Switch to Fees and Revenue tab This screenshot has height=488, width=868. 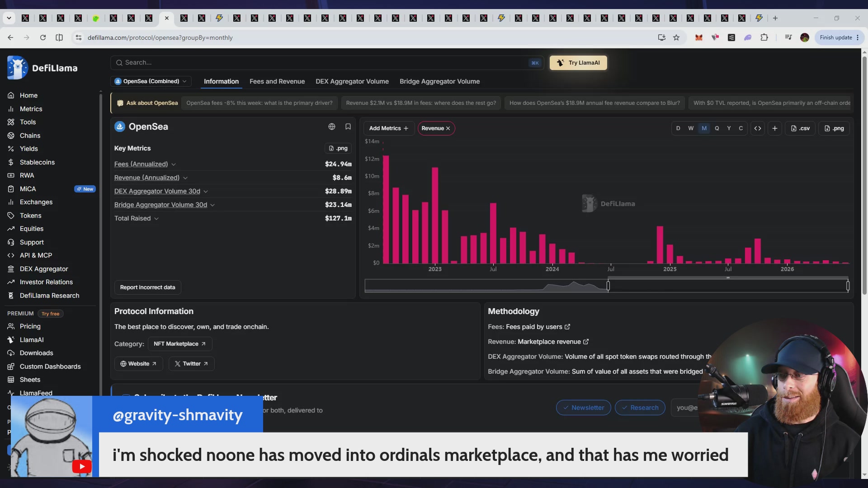click(277, 81)
